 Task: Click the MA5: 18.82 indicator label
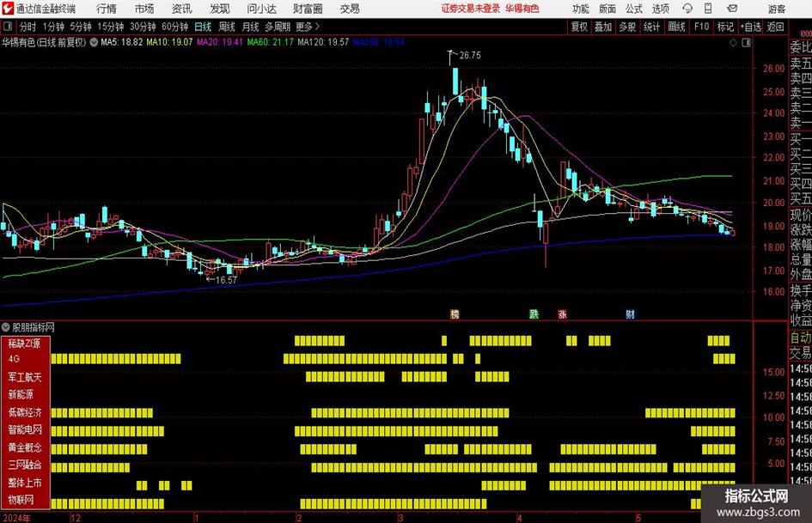pos(121,42)
